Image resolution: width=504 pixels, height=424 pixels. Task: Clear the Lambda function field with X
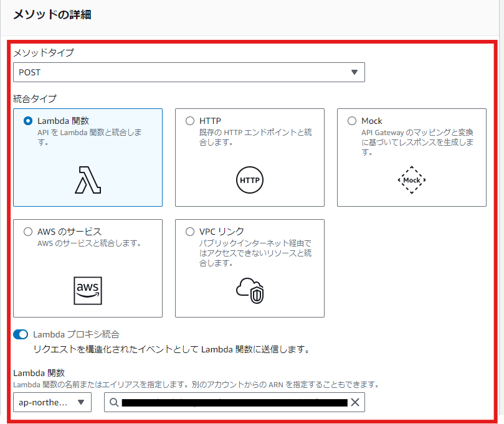(x=355, y=402)
